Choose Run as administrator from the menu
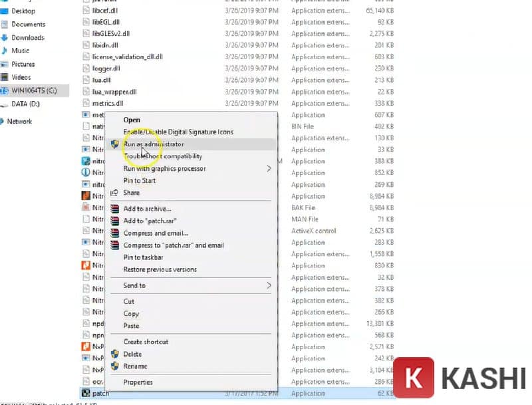The image size is (532, 405). tap(154, 144)
